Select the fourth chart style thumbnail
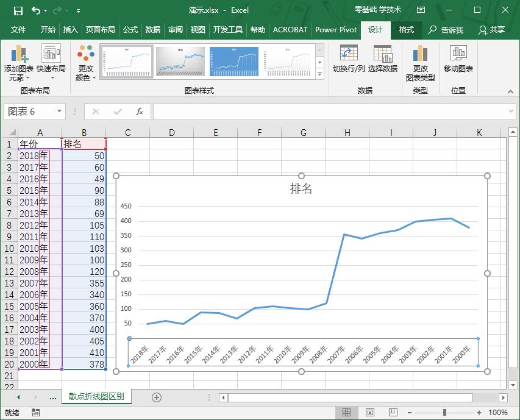Image resolution: width=520 pixels, height=420 pixels. 288,62
